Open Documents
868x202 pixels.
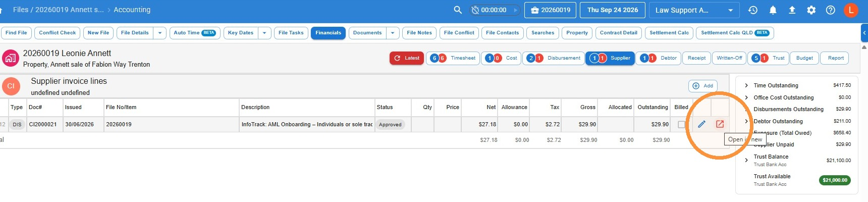click(367, 33)
